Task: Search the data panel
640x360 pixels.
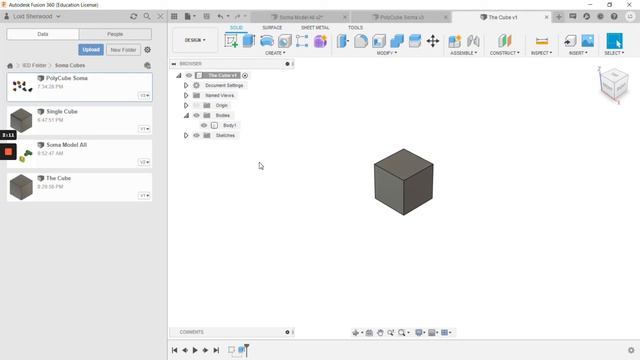Action: tap(147, 16)
